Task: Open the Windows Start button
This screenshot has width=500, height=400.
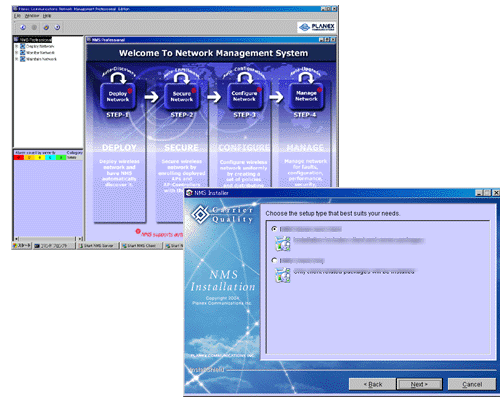Action: click(22, 246)
